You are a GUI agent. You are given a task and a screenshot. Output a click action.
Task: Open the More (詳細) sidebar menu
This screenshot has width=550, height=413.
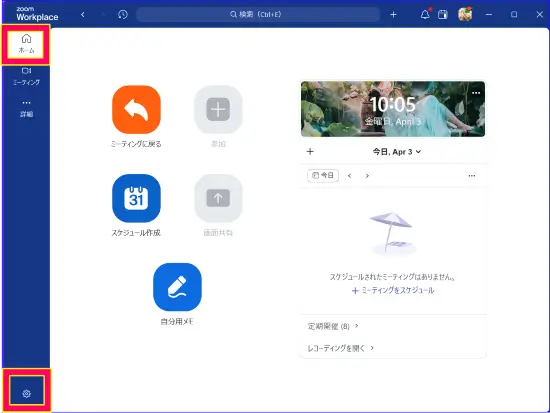[26, 108]
